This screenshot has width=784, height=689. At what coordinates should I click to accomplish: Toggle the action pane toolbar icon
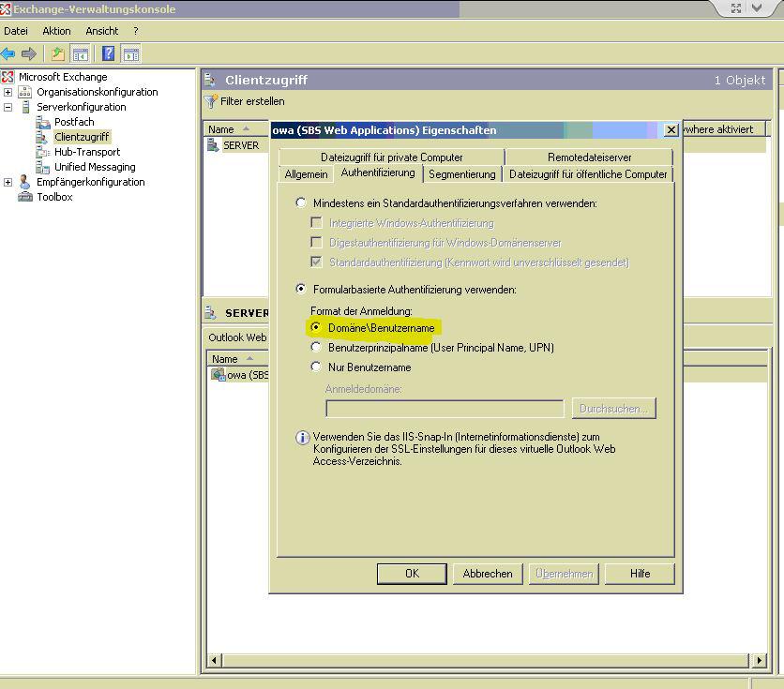[131, 54]
